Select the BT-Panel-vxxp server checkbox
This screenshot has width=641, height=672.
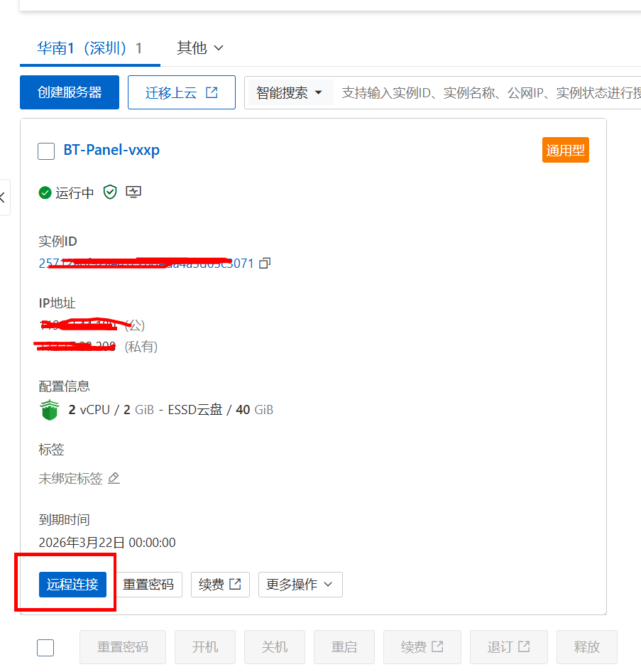(46, 151)
